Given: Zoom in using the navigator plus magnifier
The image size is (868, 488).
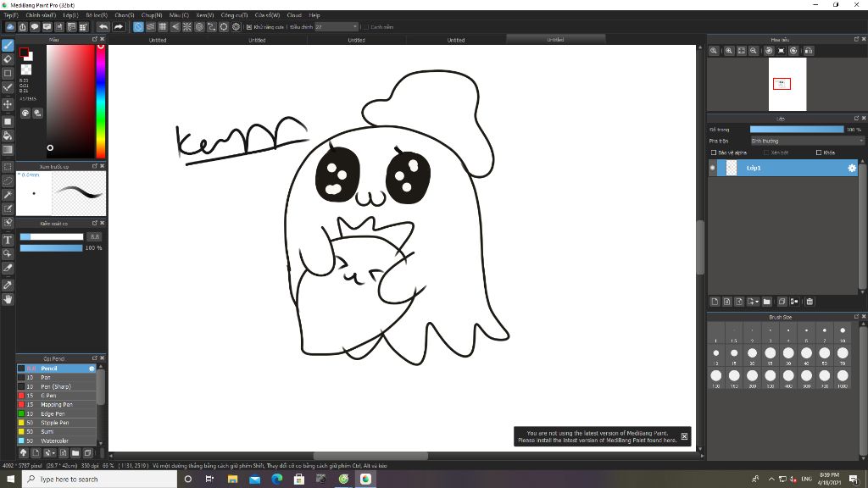Looking at the screenshot, I should [729, 51].
